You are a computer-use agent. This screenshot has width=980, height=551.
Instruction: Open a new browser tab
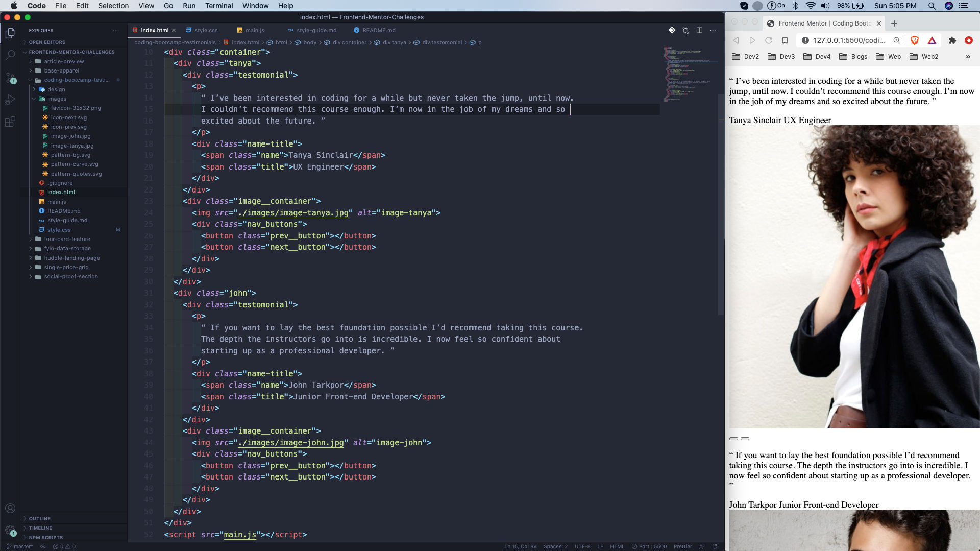[894, 23]
